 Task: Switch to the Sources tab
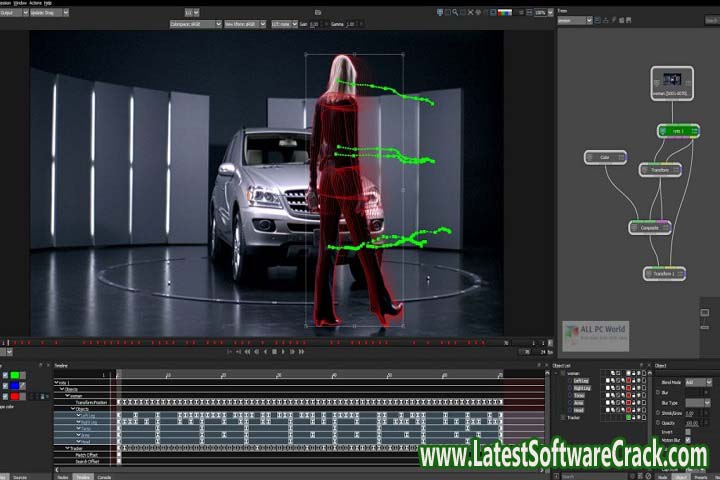(x=20, y=477)
